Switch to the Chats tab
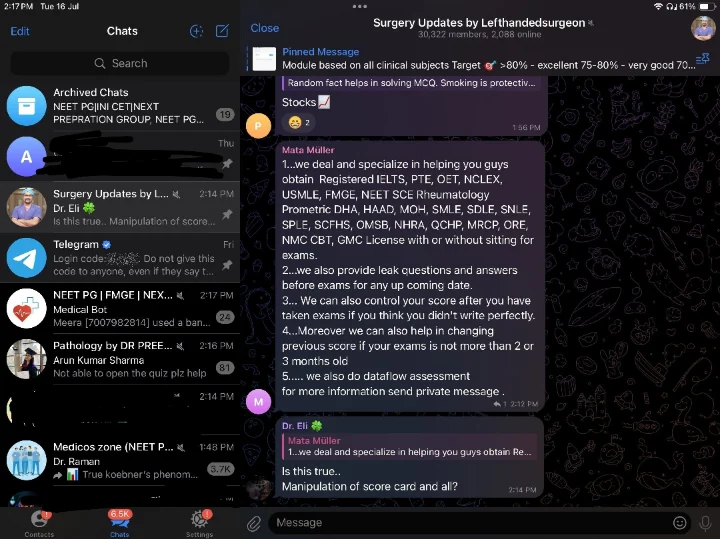This screenshot has width=720, height=539. click(x=120, y=522)
